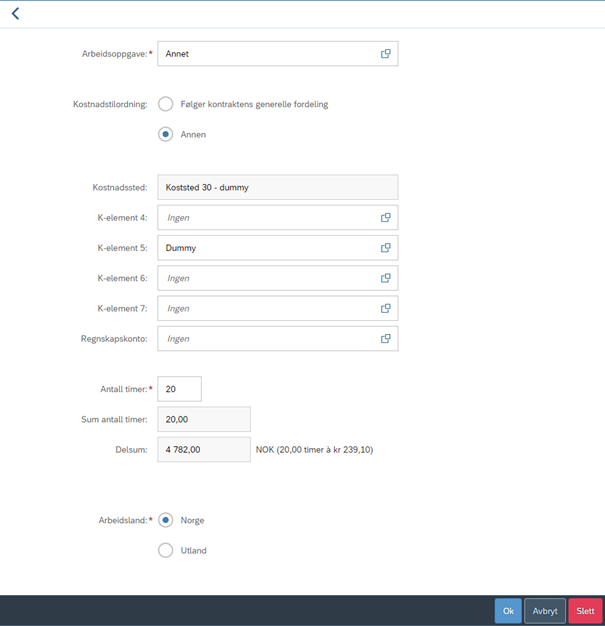
Task: Go back using the left chevron arrow
Action: click(x=15, y=14)
